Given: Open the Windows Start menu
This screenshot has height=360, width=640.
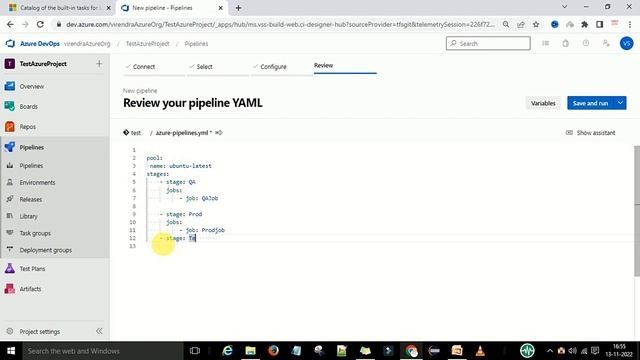Looking at the screenshot, I should click(11, 351).
